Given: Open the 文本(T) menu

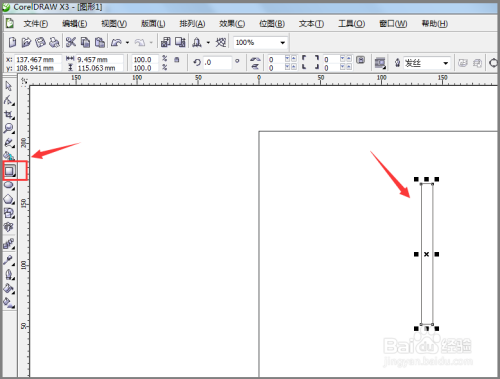Looking at the screenshot, I should pos(311,24).
